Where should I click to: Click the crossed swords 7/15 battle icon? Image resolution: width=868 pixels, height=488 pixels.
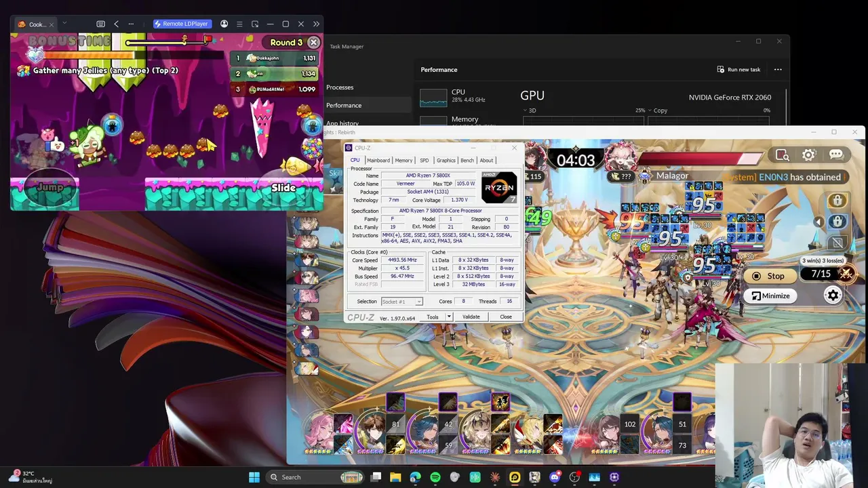click(x=846, y=274)
